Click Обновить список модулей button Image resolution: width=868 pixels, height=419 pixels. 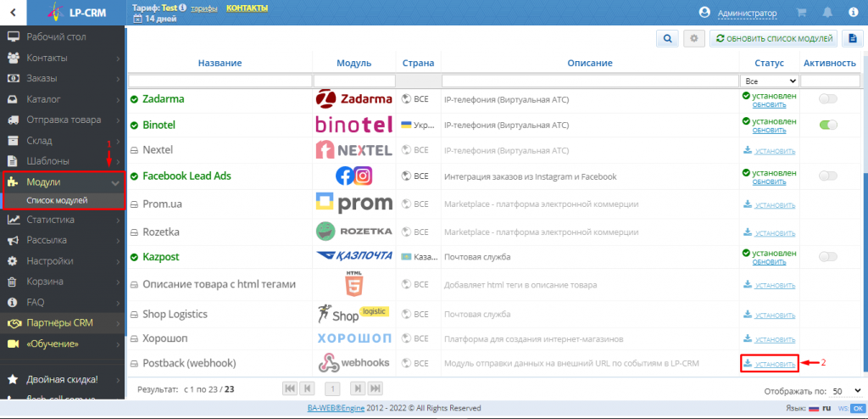(x=773, y=39)
